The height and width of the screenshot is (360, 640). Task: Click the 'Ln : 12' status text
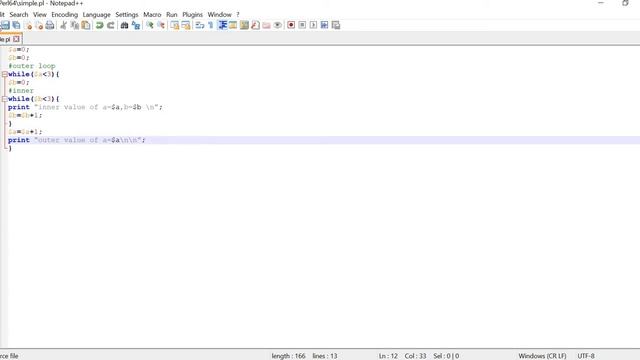click(388, 356)
